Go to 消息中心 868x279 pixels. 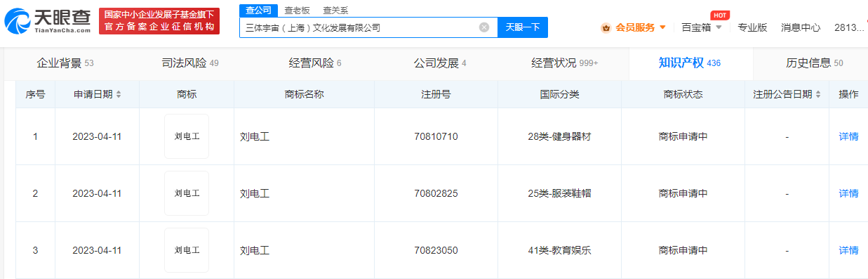point(801,27)
